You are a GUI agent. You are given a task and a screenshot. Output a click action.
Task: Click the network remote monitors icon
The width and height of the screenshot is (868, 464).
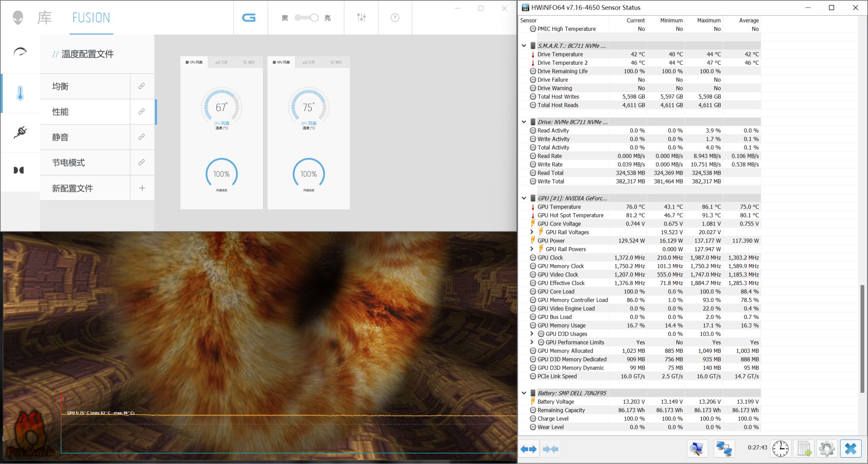tap(724, 449)
